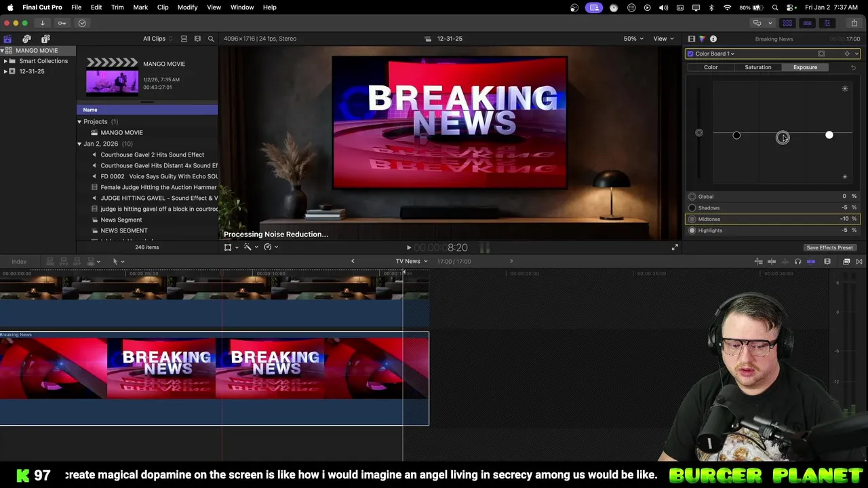Go forward in timeline history arrow
The width and height of the screenshot is (868, 488).
[x=511, y=261]
